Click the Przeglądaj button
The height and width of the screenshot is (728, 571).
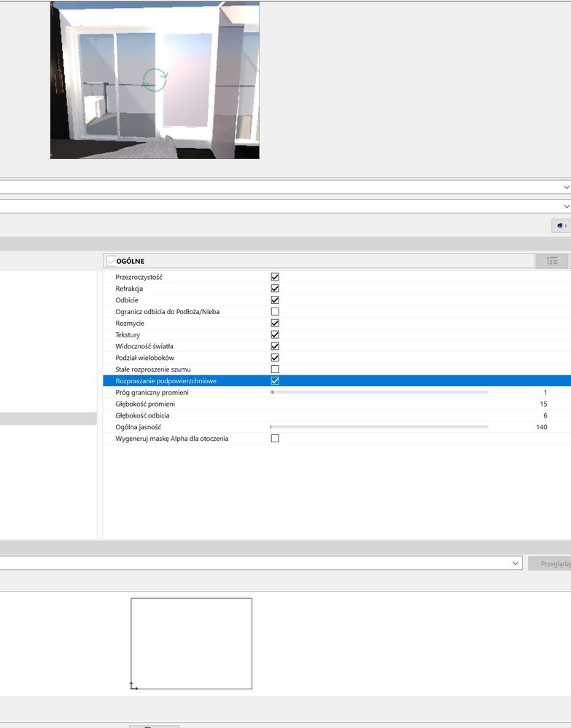pyautogui.click(x=550, y=563)
